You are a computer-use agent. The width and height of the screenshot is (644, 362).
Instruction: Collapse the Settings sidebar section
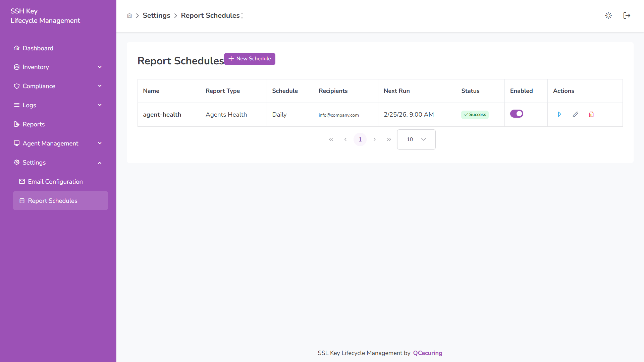(100, 163)
